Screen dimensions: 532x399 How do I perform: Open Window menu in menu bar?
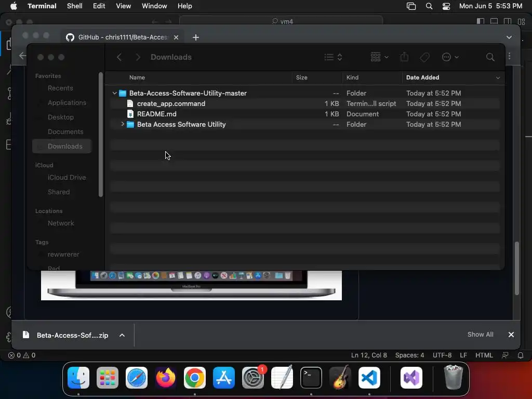point(154,6)
